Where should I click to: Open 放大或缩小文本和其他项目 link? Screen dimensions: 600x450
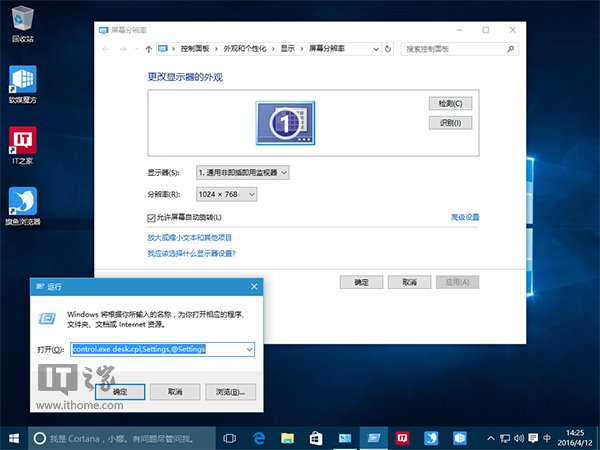click(189, 238)
